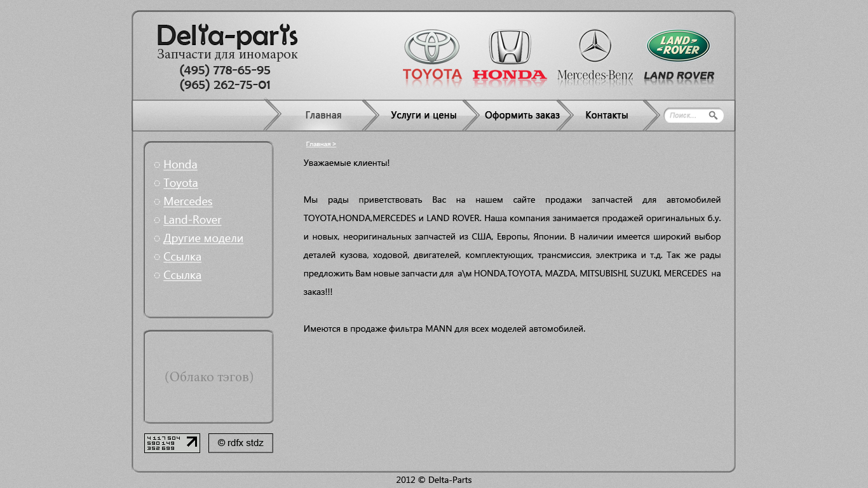Click phone number (965) 262-75-01

tap(225, 85)
